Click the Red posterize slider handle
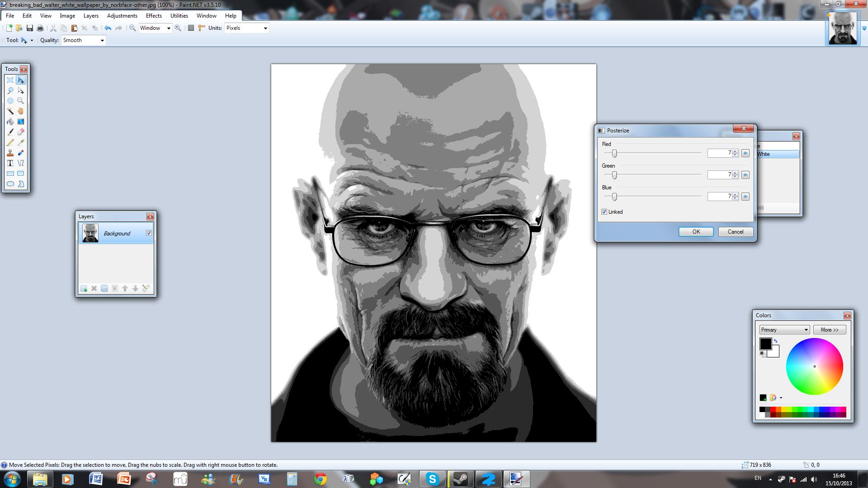Image resolution: width=868 pixels, height=488 pixels. click(614, 153)
